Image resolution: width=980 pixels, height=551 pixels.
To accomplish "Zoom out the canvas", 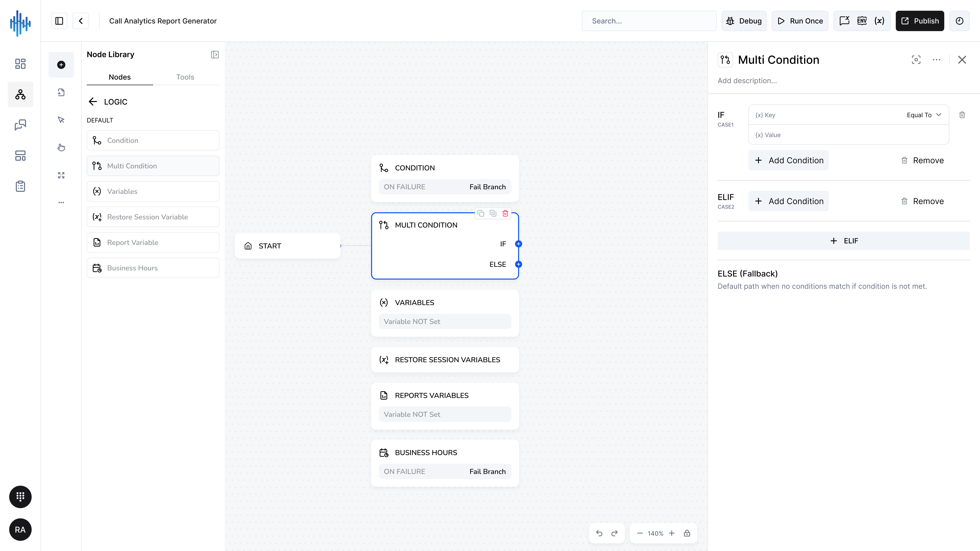I will click(x=640, y=533).
